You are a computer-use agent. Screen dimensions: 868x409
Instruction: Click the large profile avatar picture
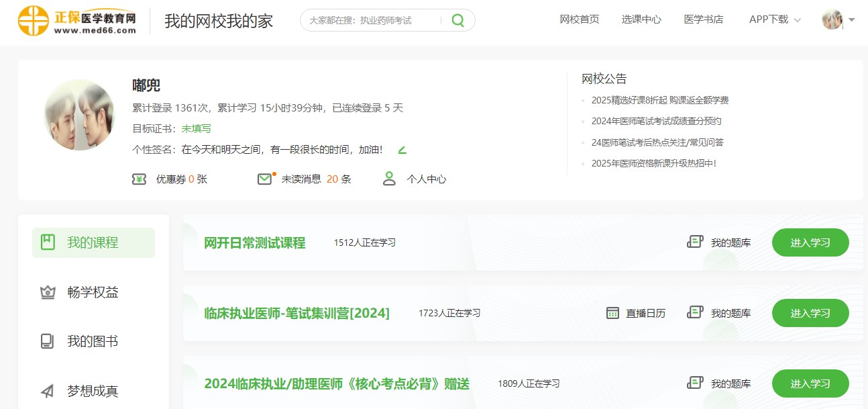(x=79, y=115)
